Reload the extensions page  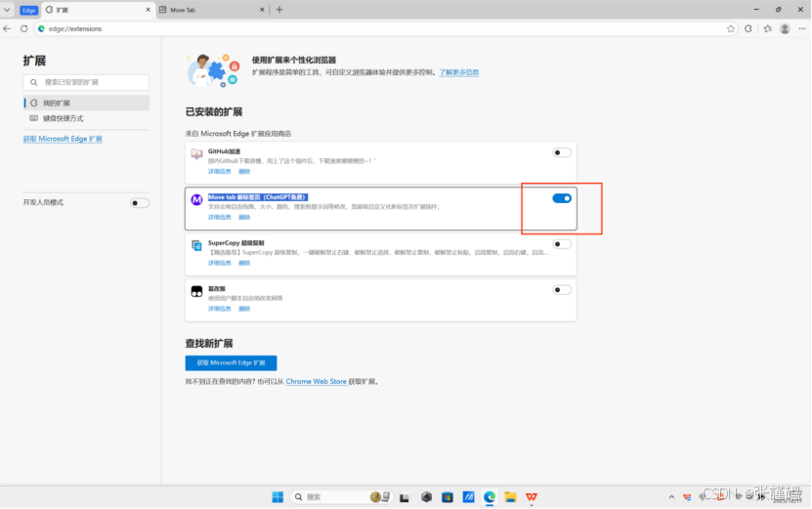(x=23, y=28)
